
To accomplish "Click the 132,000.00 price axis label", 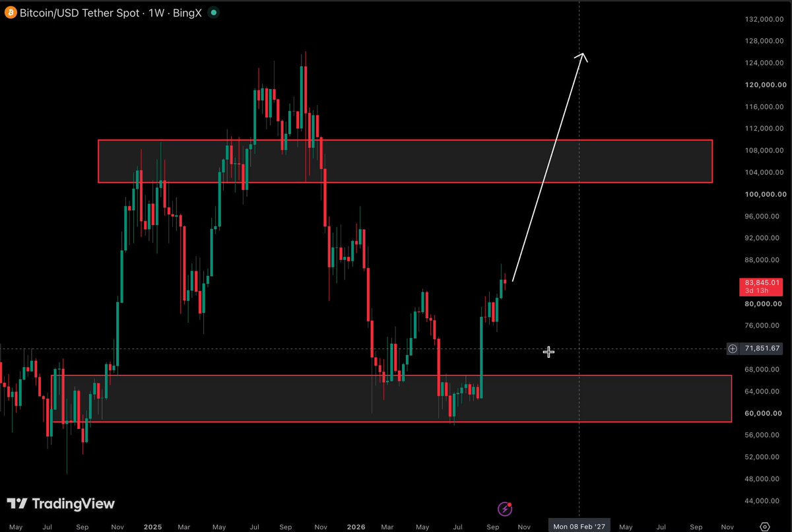I will [764, 20].
